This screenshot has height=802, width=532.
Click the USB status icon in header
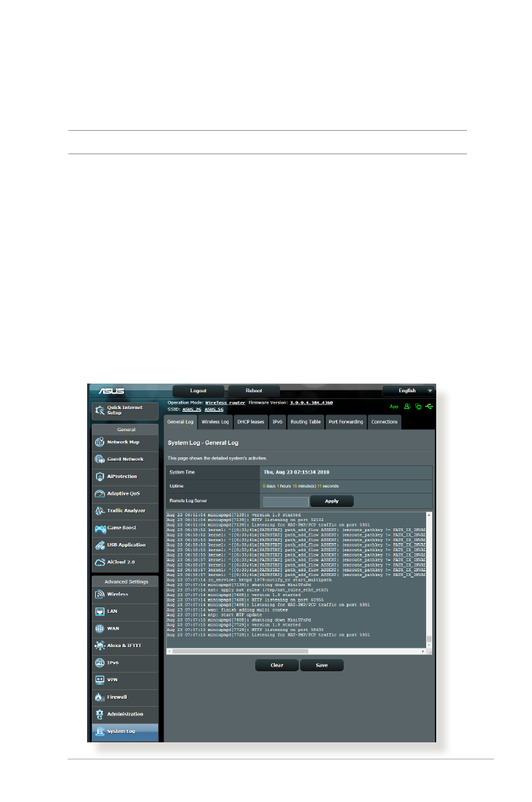429,406
